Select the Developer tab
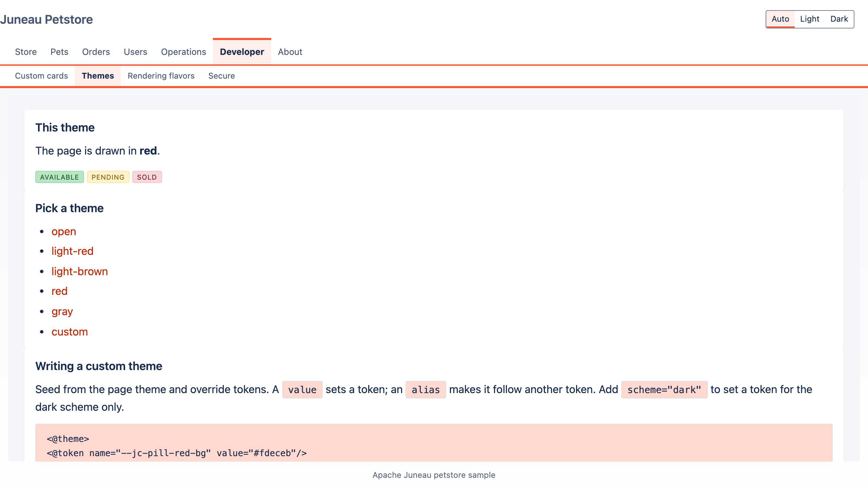This screenshot has width=868, height=488. (242, 52)
